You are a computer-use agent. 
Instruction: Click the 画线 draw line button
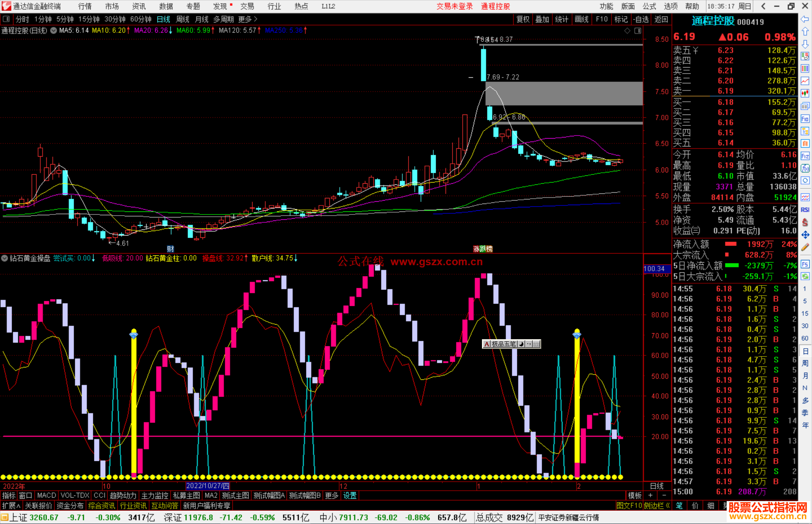click(582, 19)
